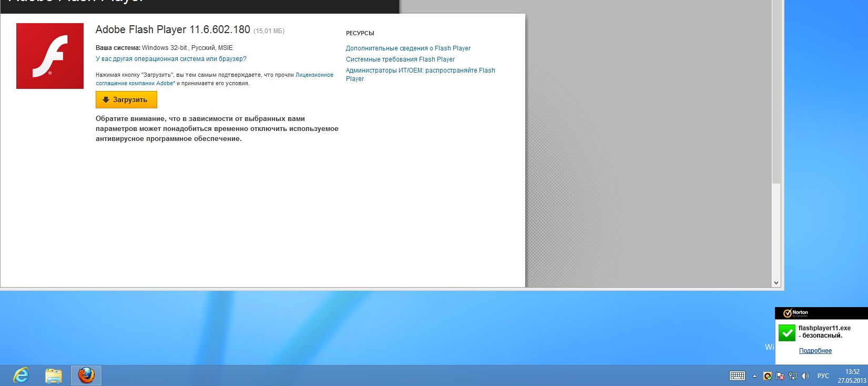Open the clock showing 13:52
868x386 pixels.
pyautogui.click(x=852, y=376)
